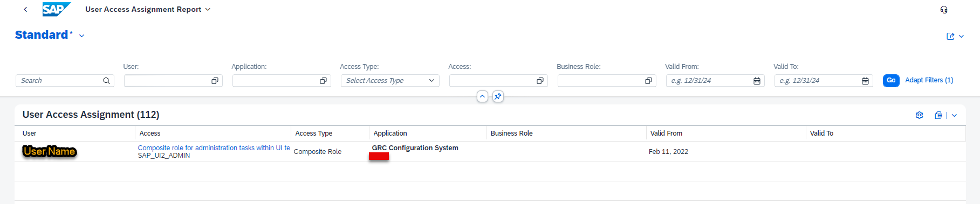The height and width of the screenshot is (204, 980).
Task: Click the share export icon
Action: (950, 36)
